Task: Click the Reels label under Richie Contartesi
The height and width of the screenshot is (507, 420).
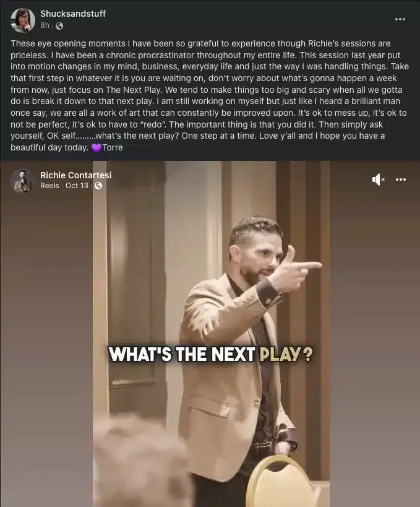Action: 49,186
